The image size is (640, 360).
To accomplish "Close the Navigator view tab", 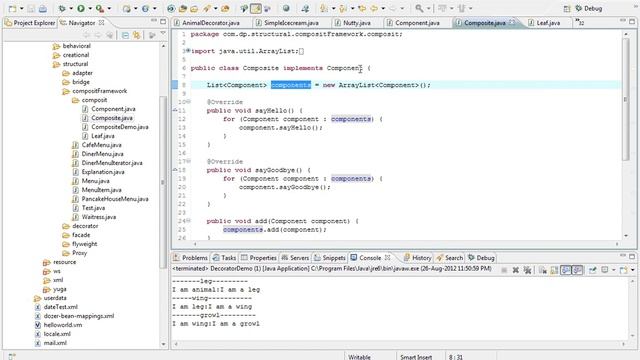I will (x=102, y=22).
